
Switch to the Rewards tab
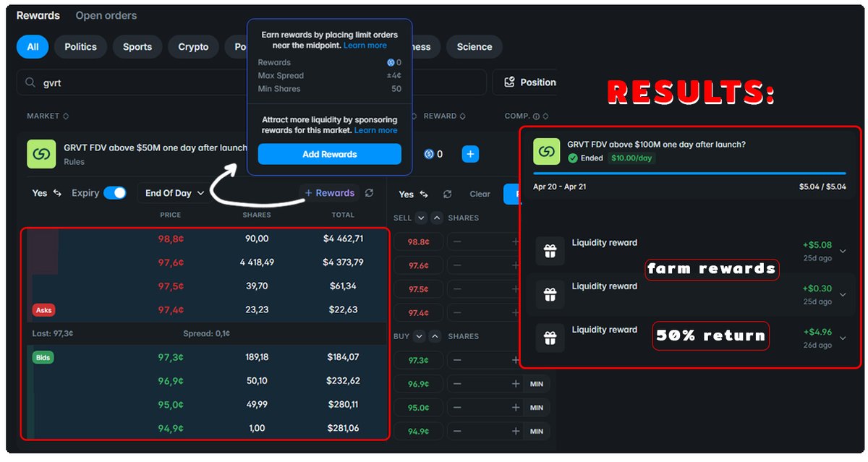(x=38, y=15)
